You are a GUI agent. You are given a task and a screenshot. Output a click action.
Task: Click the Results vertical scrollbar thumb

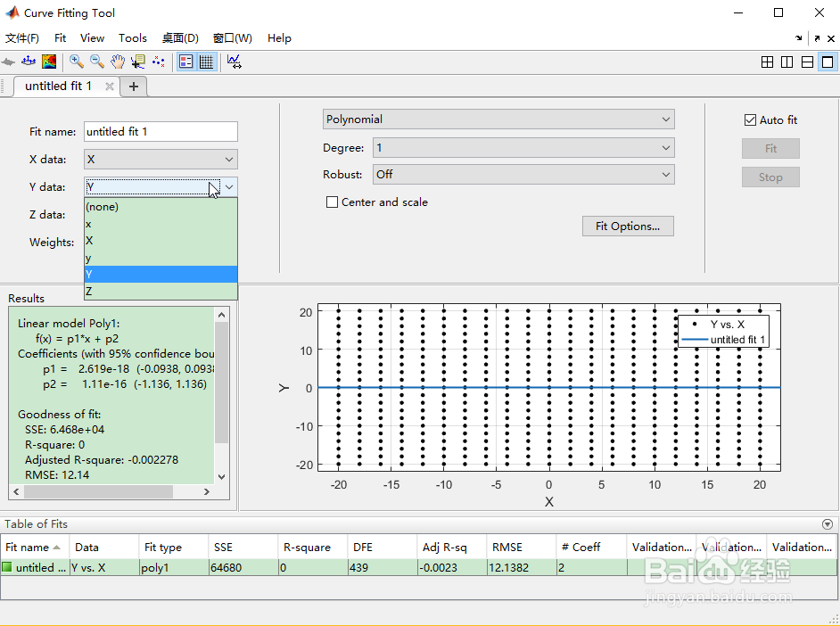222,383
